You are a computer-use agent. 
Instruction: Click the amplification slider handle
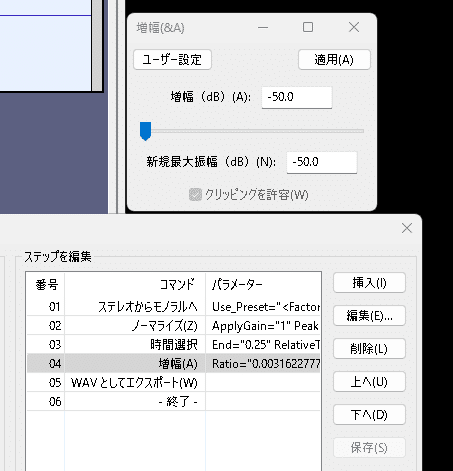145,131
